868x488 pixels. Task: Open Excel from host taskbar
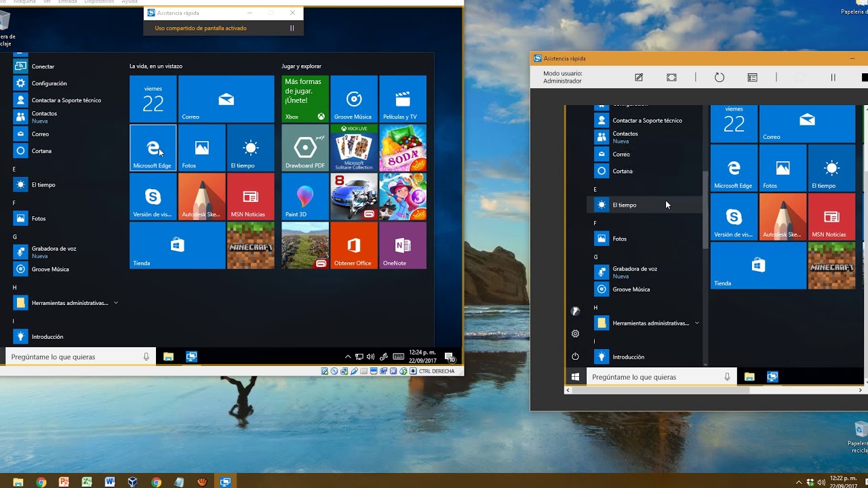pyautogui.click(x=87, y=482)
